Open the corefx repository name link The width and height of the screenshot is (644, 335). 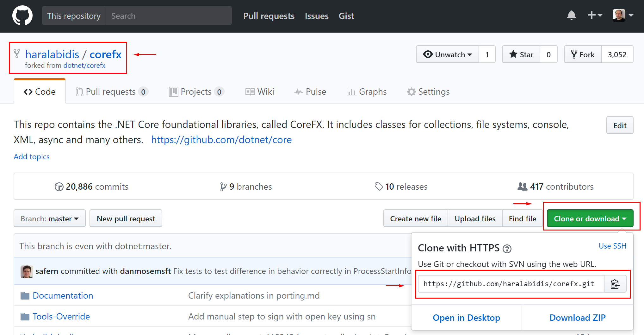point(105,54)
